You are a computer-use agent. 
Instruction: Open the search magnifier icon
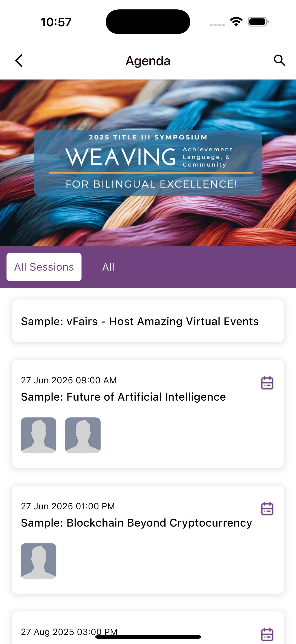(279, 60)
